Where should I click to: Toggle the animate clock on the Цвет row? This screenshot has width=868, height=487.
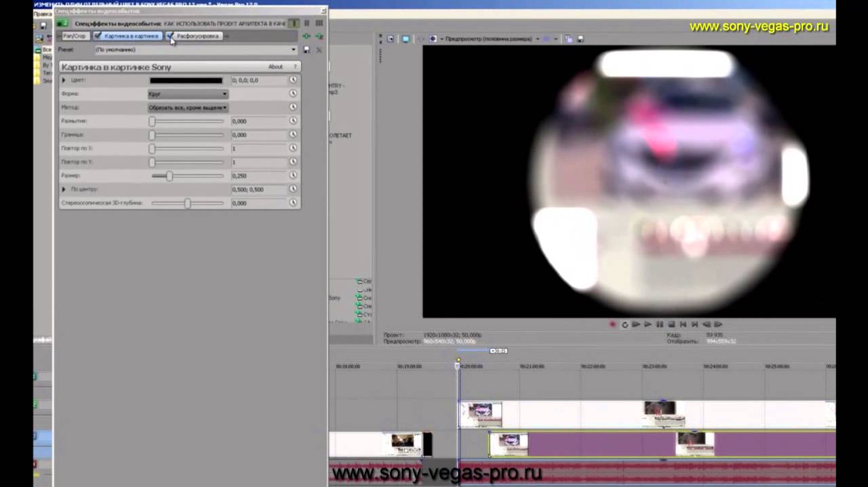(x=293, y=80)
